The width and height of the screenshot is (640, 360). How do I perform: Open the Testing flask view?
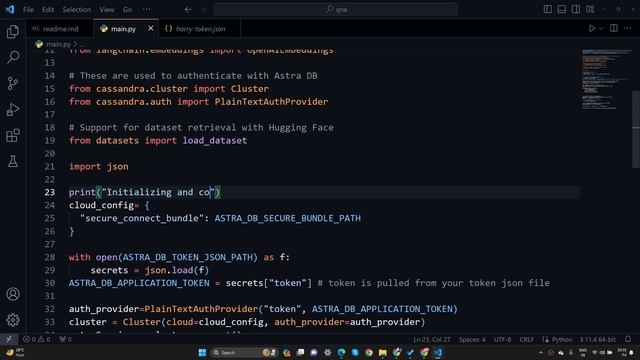coord(13,162)
